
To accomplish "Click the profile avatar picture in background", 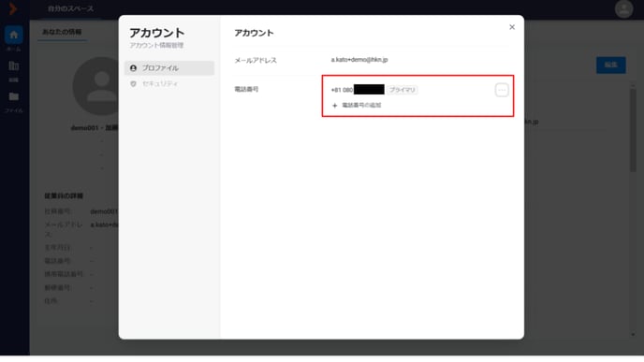I will tap(96, 86).
